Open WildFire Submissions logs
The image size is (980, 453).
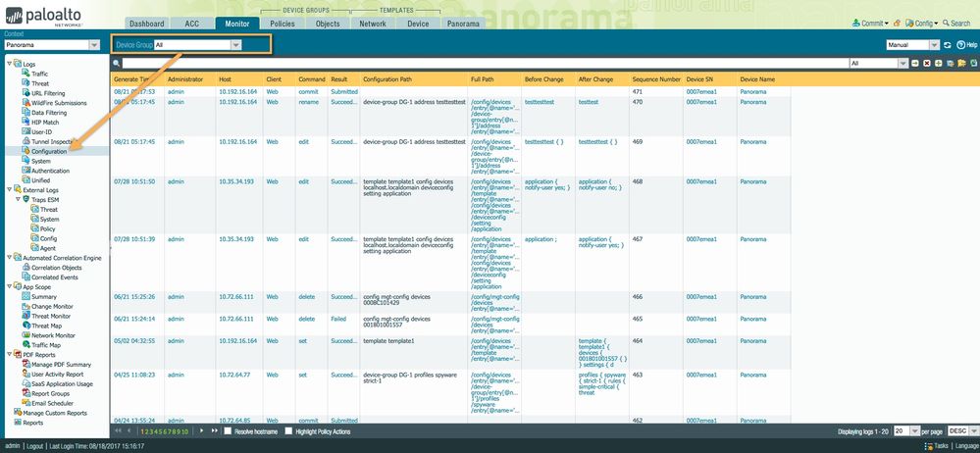(59, 103)
